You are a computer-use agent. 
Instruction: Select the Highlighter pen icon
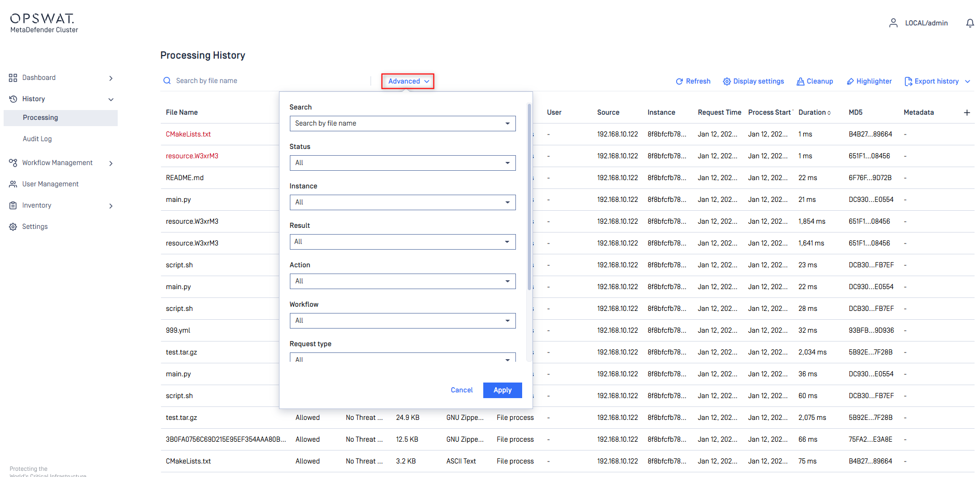(850, 81)
